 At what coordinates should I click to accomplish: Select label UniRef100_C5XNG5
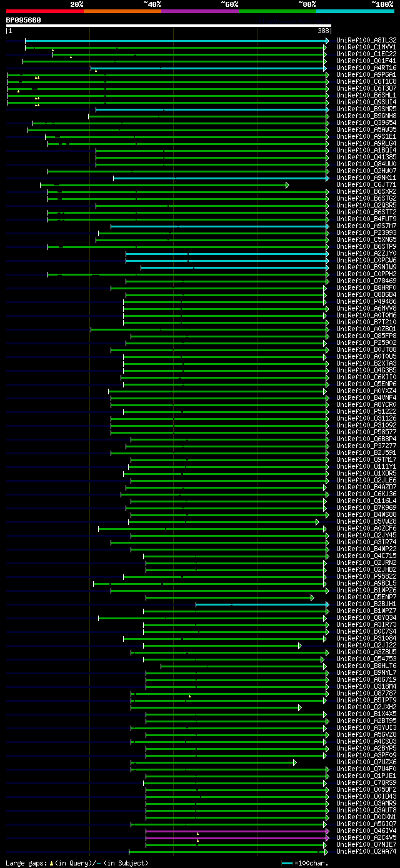tap(366, 239)
